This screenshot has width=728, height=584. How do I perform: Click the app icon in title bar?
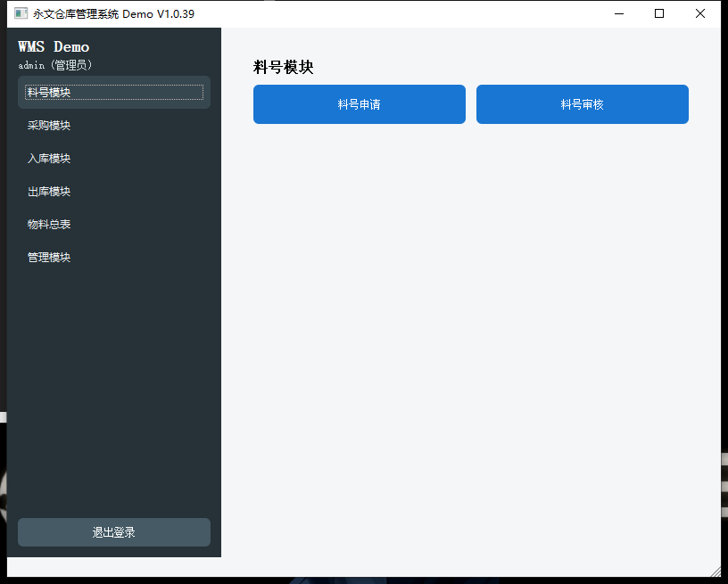click(21, 13)
